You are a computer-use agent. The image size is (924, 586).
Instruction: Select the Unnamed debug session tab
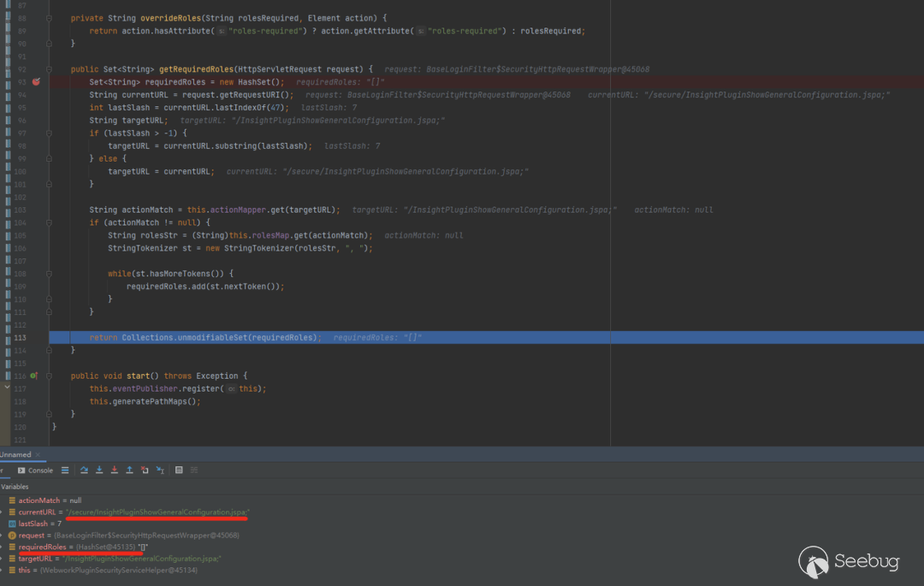pos(15,454)
